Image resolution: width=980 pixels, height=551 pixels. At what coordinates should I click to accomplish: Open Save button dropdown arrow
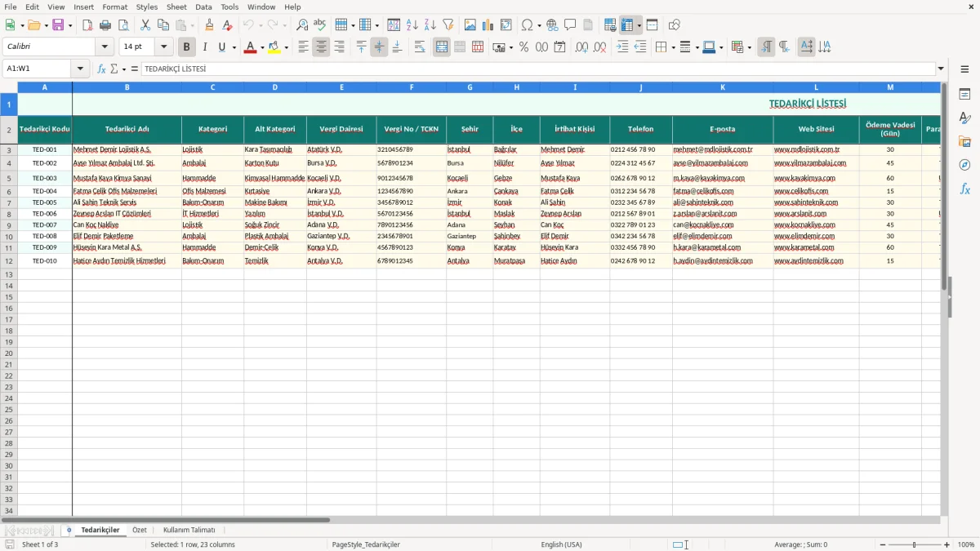[x=70, y=25]
